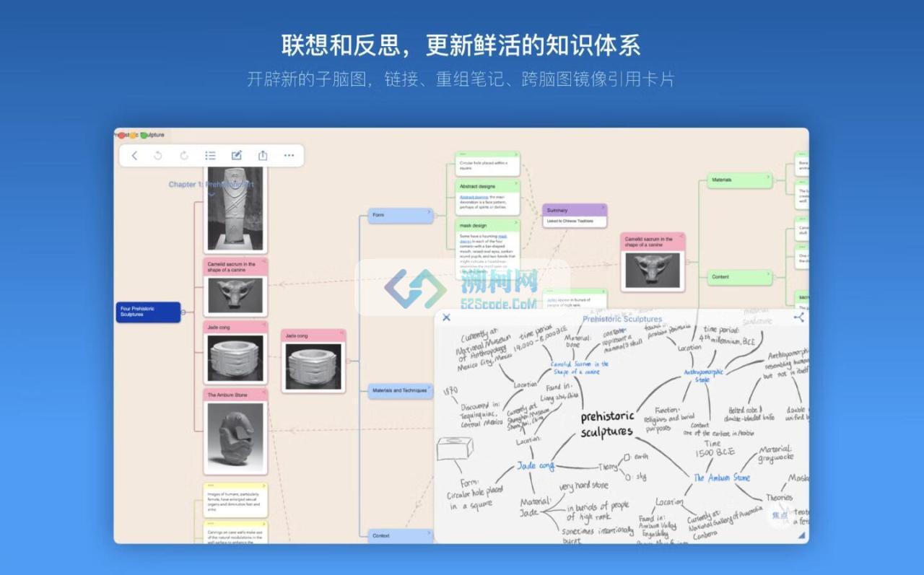Select the Materials and Techniques node
Viewport: 924px width, 575px height.
400,390
